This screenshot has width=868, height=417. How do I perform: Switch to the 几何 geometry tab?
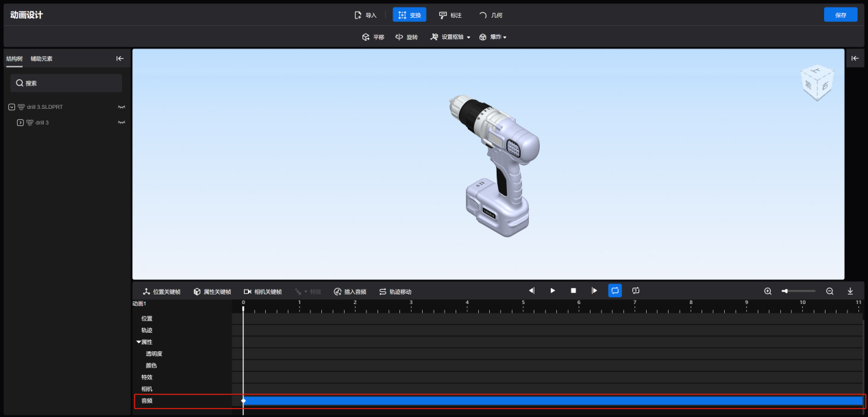point(491,15)
